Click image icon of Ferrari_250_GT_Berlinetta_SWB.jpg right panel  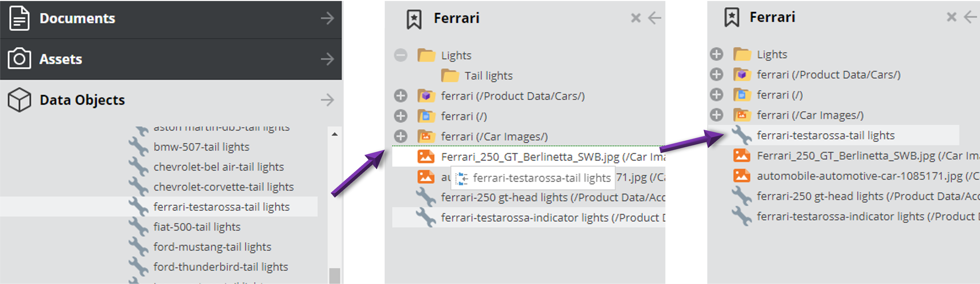(742, 156)
